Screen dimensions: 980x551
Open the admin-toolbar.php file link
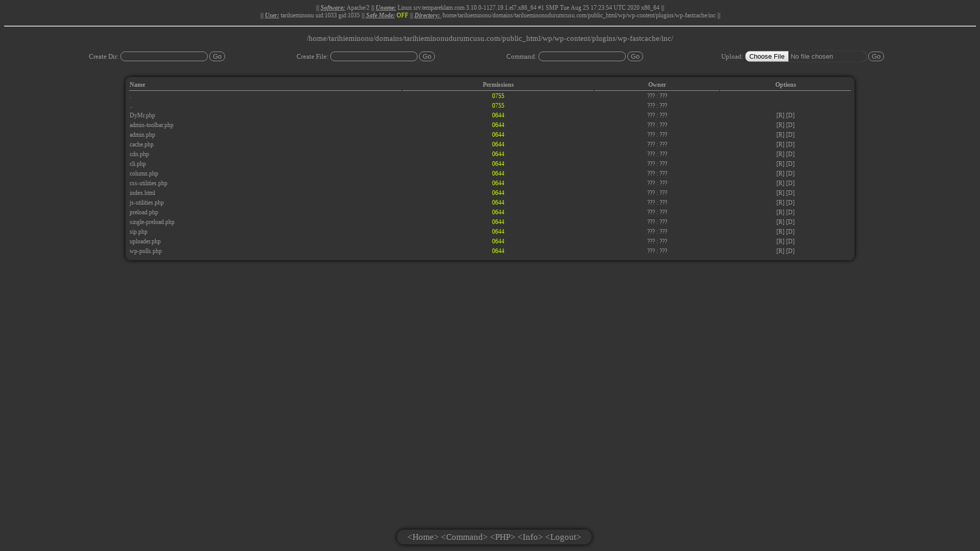click(x=152, y=125)
